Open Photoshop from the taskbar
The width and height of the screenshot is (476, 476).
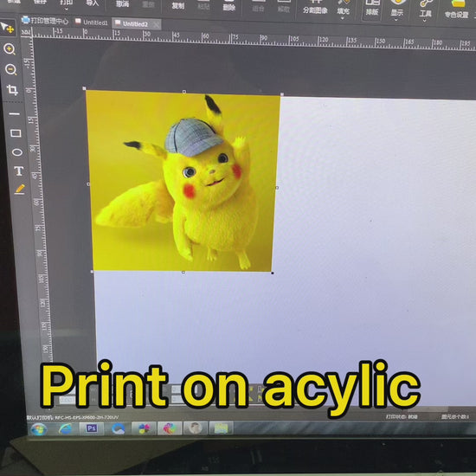coord(92,428)
